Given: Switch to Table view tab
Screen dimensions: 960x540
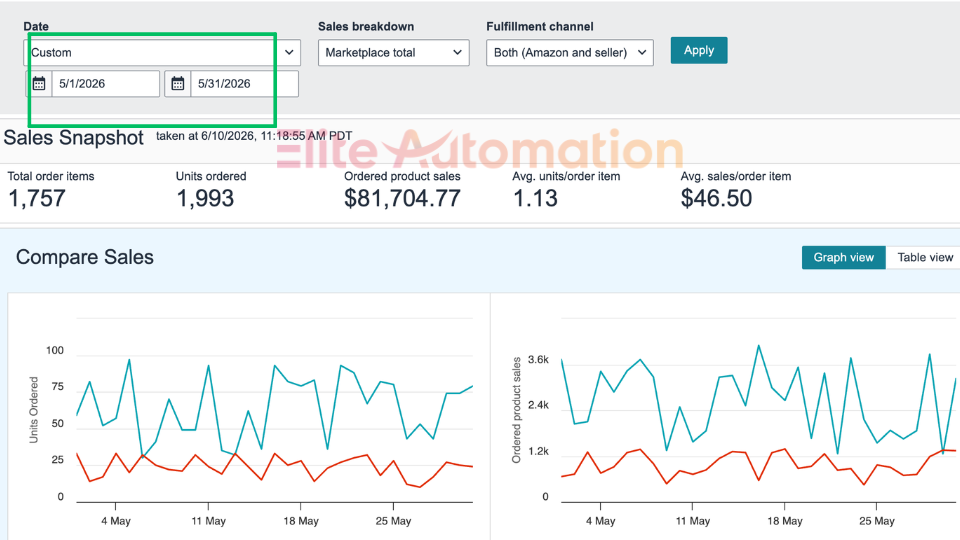Looking at the screenshot, I should (924, 258).
